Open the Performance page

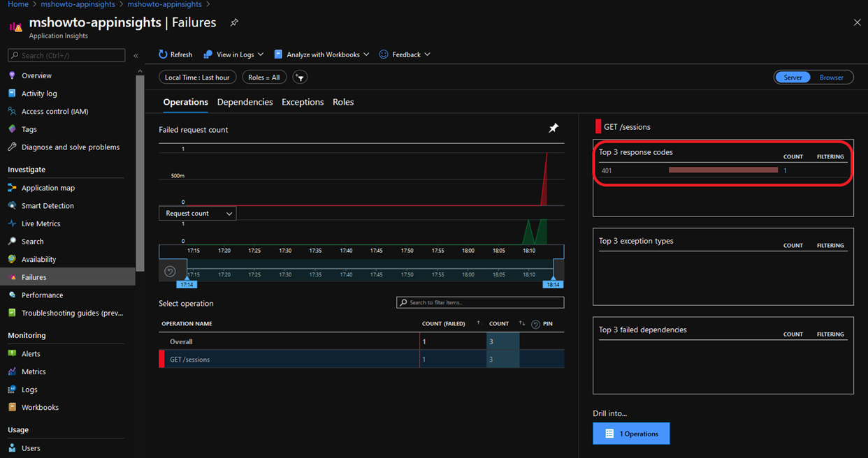click(42, 295)
